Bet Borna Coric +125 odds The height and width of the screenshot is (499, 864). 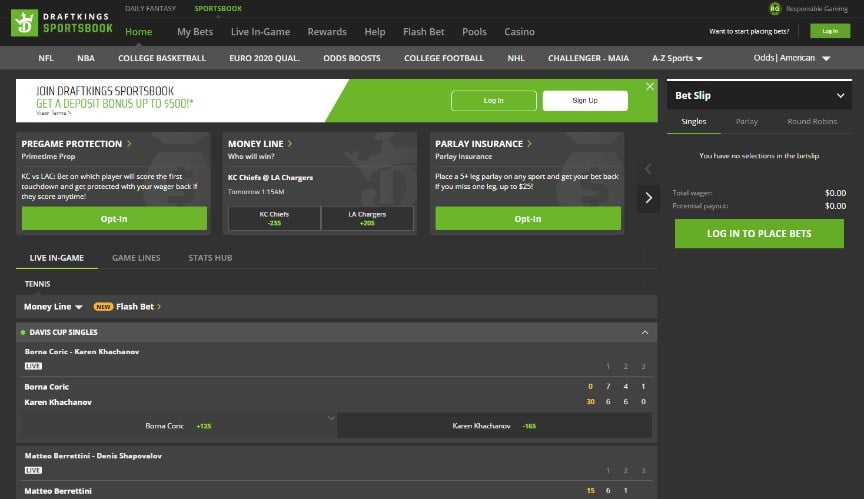click(177, 426)
